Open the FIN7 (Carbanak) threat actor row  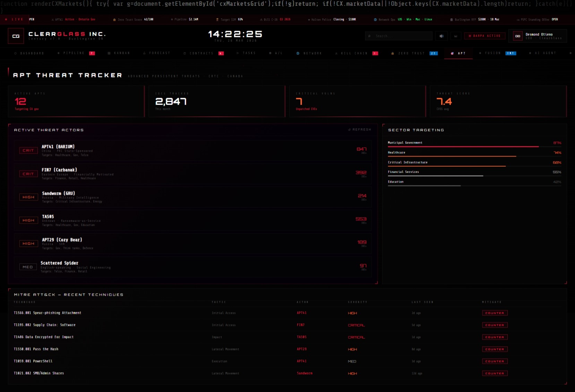point(193,174)
